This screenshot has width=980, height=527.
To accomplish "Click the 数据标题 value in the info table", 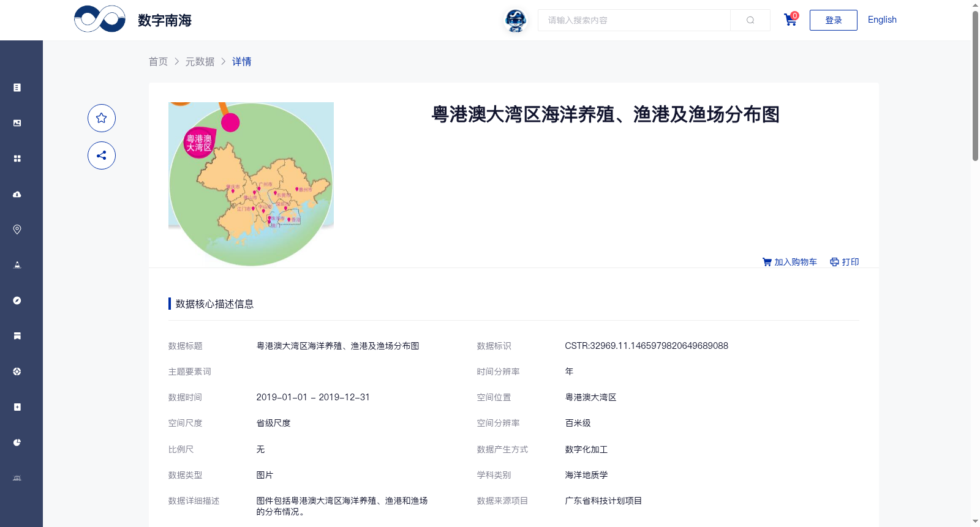I will click(x=337, y=346).
